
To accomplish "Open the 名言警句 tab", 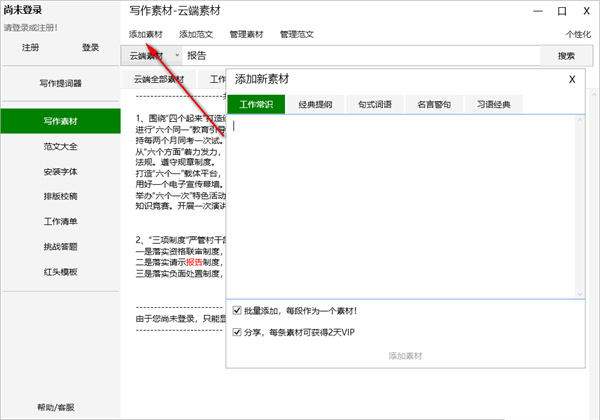I will (434, 104).
